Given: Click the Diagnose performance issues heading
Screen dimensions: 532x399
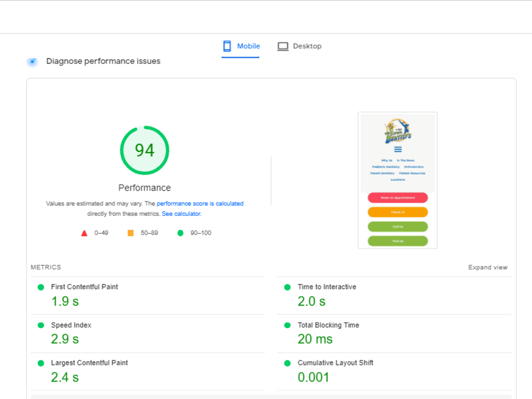Looking at the screenshot, I should [x=103, y=61].
